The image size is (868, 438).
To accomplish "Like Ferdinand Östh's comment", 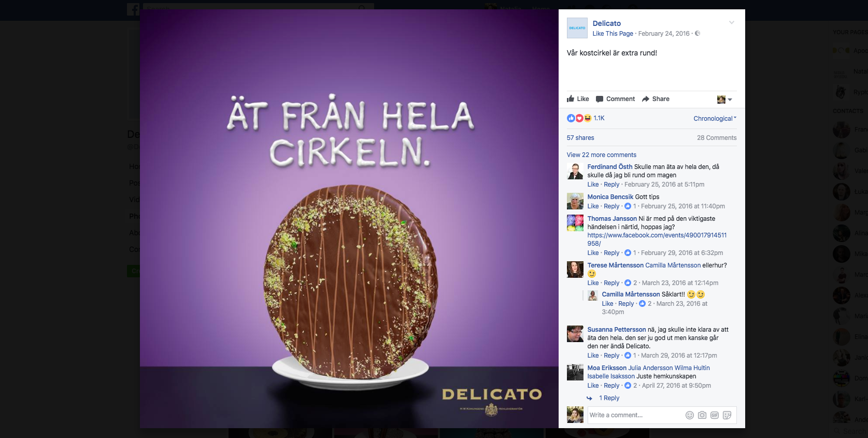I will point(593,185).
